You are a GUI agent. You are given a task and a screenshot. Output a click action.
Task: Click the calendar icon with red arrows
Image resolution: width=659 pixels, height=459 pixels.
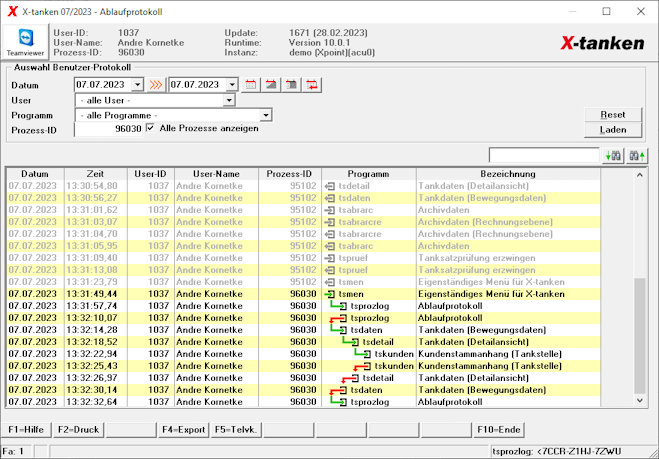[x=312, y=85]
